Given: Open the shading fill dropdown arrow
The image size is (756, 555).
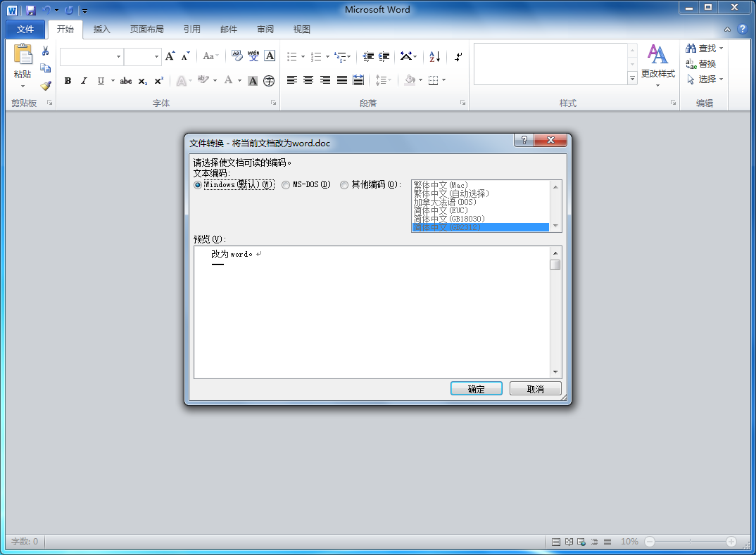Looking at the screenshot, I should pyautogui.click(x=420, y=80).
